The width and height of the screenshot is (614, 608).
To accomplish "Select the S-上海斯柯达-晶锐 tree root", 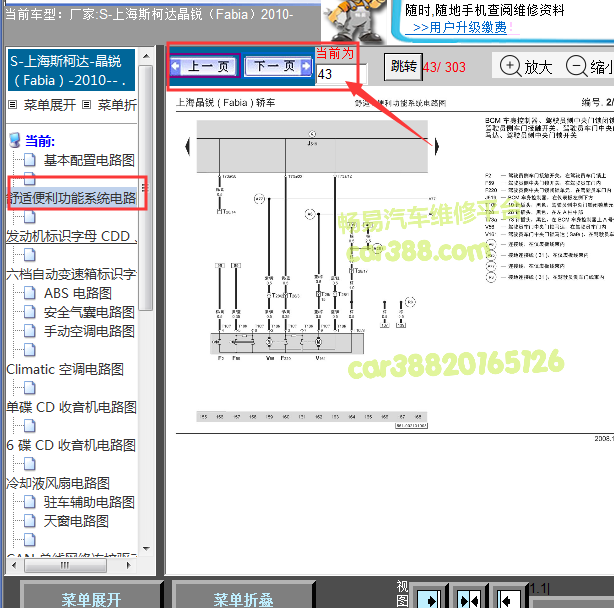I will pyautogui.click(x=72, y=70).
